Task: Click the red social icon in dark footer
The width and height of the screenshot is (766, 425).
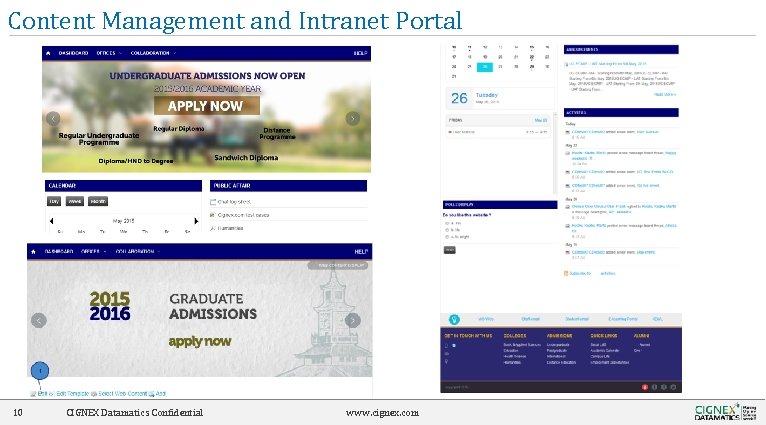Action: coord(645,387)
